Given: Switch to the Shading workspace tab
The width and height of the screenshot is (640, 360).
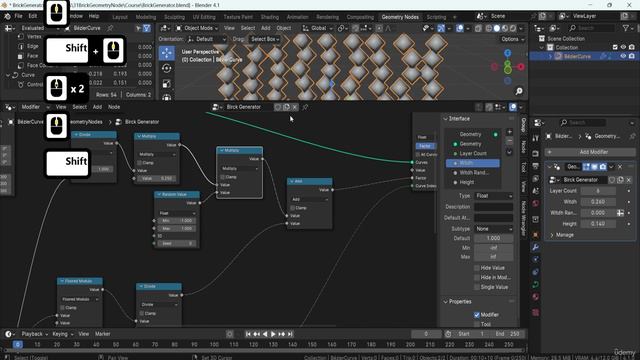Looking at the screenshot, I should [270, 17].
